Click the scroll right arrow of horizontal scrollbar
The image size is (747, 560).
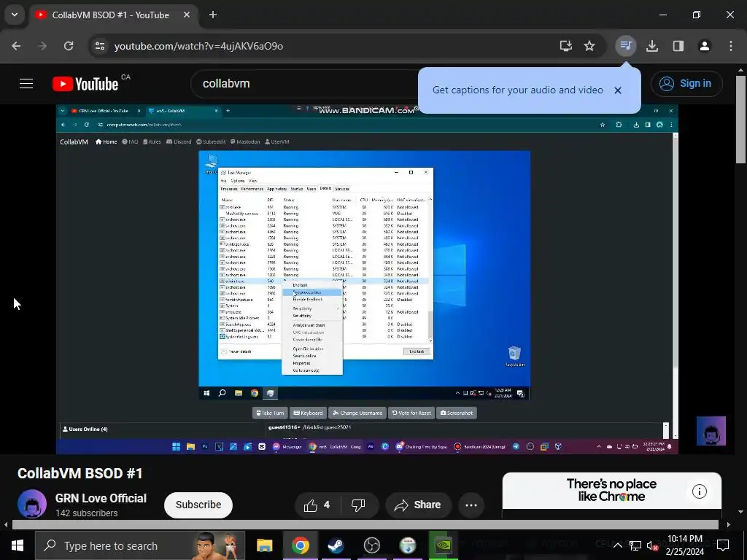pos(729,525)
